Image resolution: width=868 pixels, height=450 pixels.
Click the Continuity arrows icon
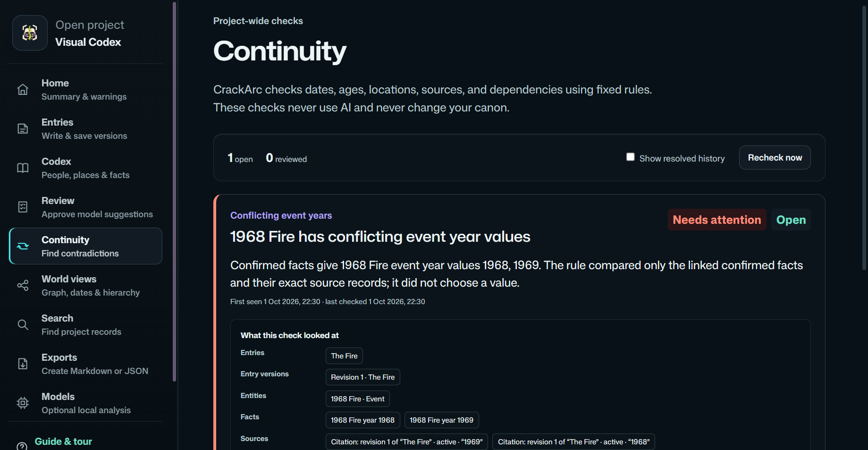(x=23, y=246)
